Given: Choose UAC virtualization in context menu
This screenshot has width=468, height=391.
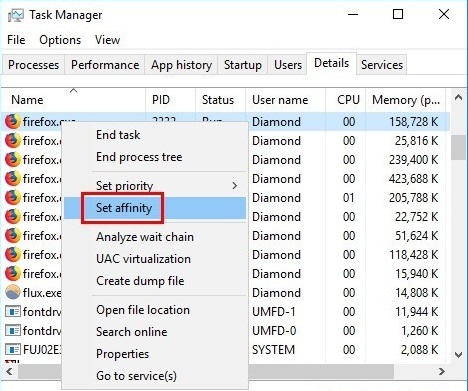Looking at the screenshot, I should click(x=143, y=259).
